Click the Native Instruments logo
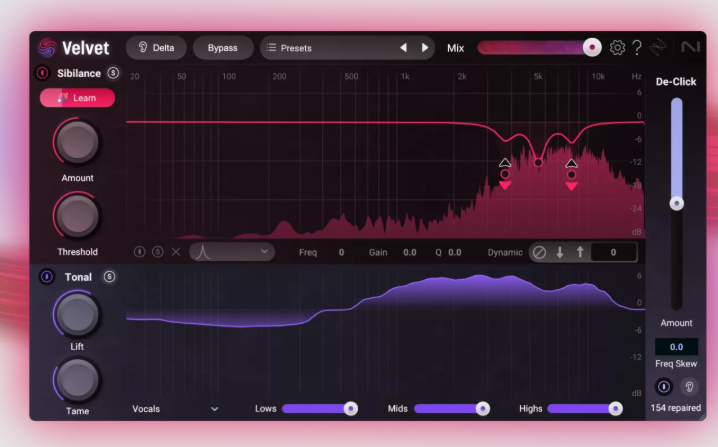The width and height of the screenshot is (718, 447). coord(690,47)
